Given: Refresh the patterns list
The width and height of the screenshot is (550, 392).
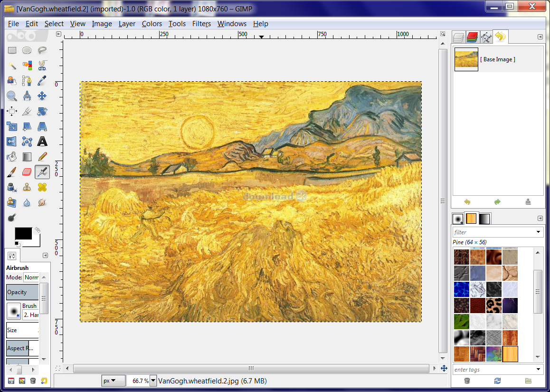Looking at the screenshot, I should (x=497, y=381).
